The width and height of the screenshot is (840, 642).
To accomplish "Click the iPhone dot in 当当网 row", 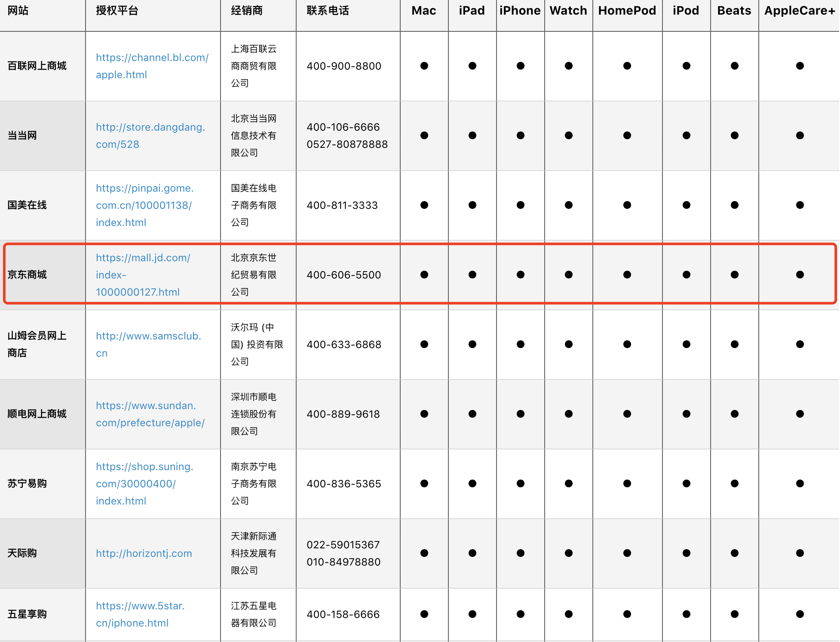I will [520, 135].
